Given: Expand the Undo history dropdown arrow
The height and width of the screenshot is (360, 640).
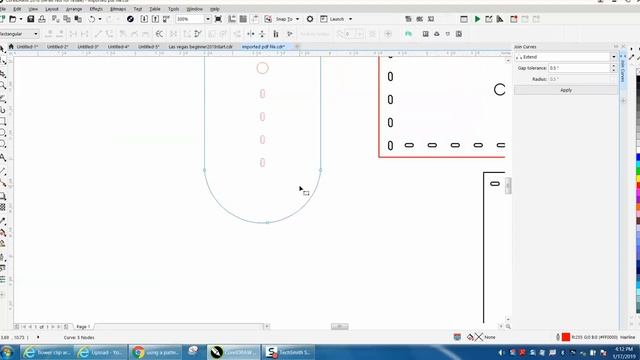Looking at the screenshot, I should click(100, 19).
